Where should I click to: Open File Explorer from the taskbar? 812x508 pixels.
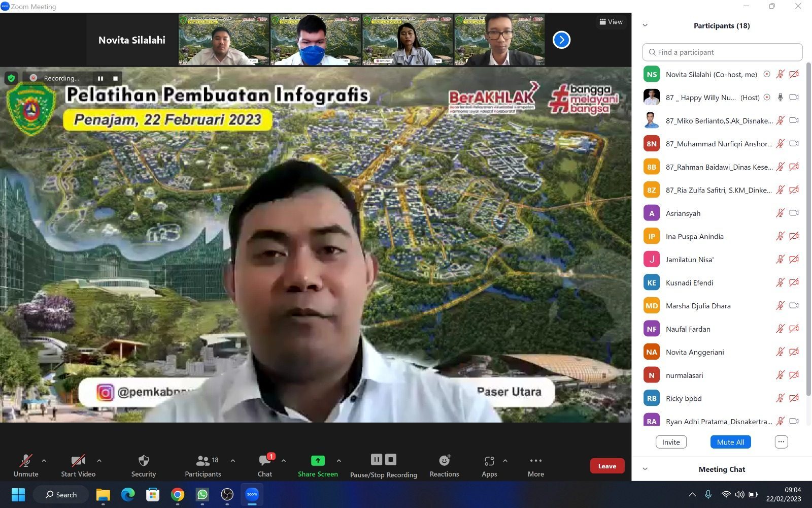coord(103,494)
